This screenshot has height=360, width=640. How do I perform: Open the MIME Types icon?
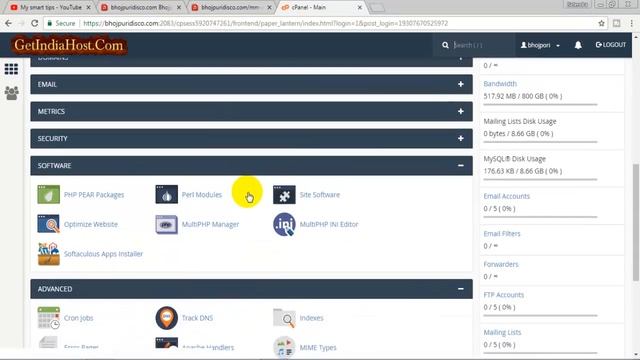284,346
